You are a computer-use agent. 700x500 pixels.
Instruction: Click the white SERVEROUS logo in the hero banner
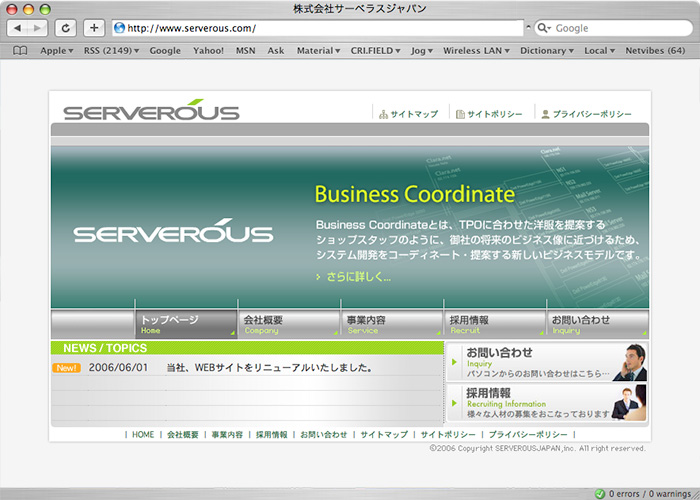tap(173, 231)
